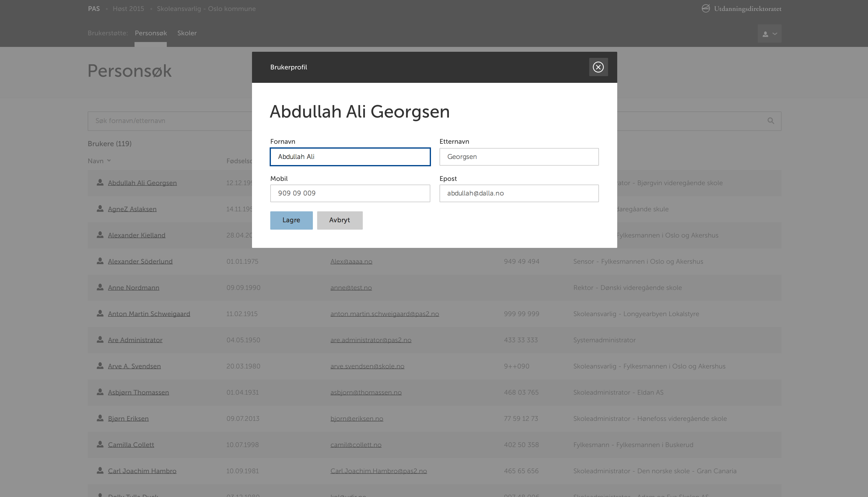Viewport: 868px width, 497px height.
Task: Open Anton Martin Schweigaard user link
Action: point(149,314)
